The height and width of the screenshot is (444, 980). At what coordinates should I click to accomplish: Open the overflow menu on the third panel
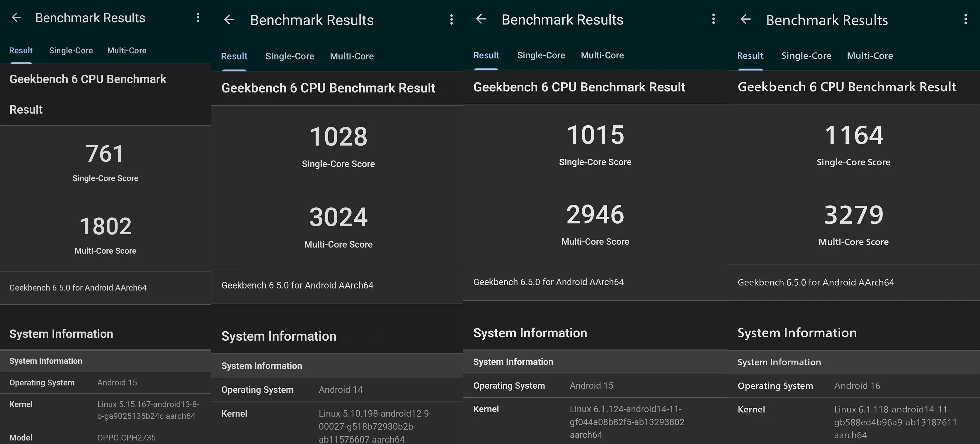tap(714, 19)
